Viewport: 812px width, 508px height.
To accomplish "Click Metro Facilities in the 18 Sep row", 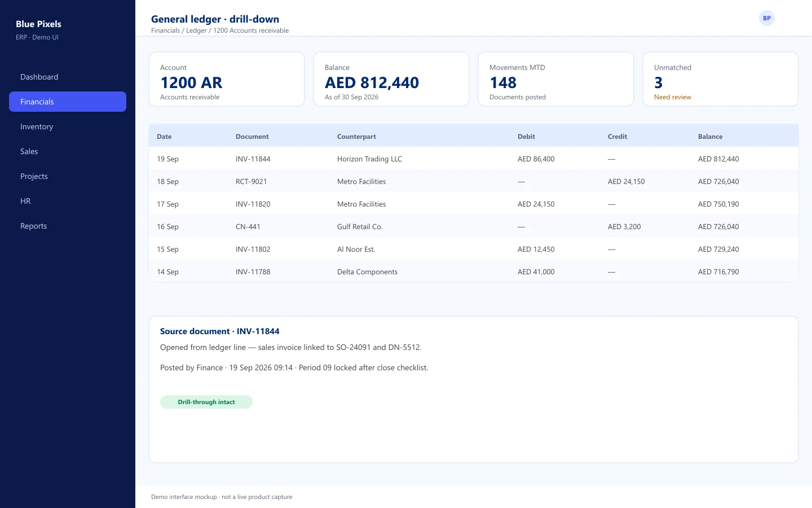I will tap(361, 182).
